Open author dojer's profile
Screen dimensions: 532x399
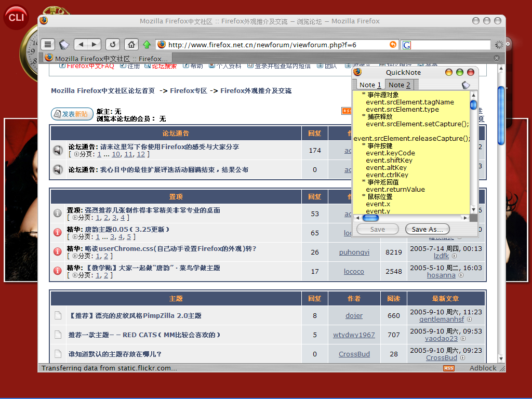[354, 315]
